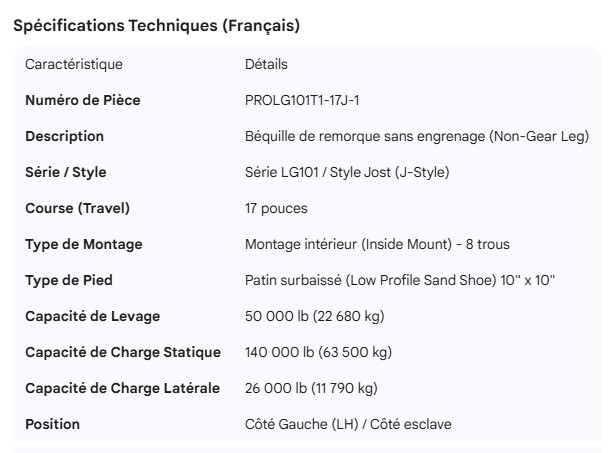Click the "50 000 lb (22 680 kg)" value
The height and width of the screenshot is (453, 615).
[x=314, y=316]
